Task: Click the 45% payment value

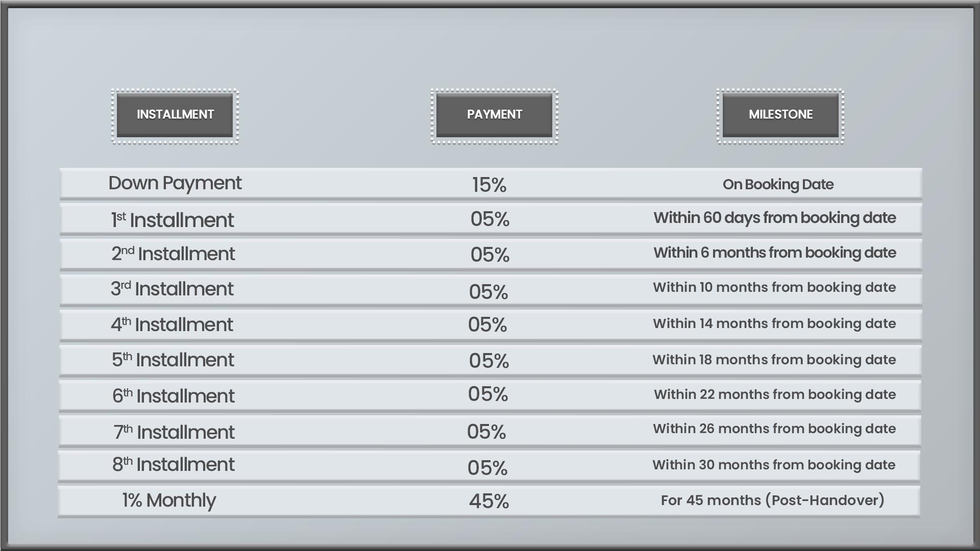Action: (489, 501)
